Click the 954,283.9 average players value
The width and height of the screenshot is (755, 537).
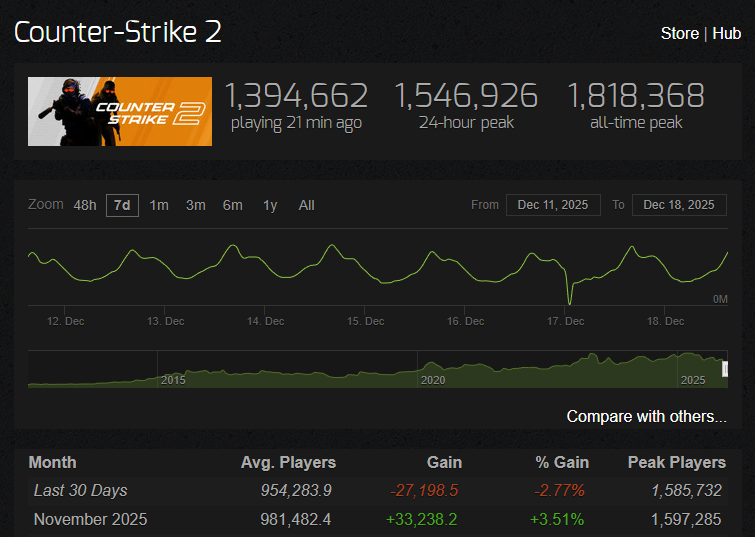coord(296,491)
